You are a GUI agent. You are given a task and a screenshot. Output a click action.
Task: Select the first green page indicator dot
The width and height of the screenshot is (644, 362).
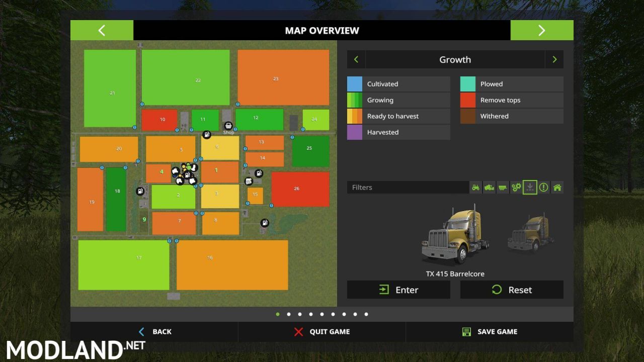point(278,314)
